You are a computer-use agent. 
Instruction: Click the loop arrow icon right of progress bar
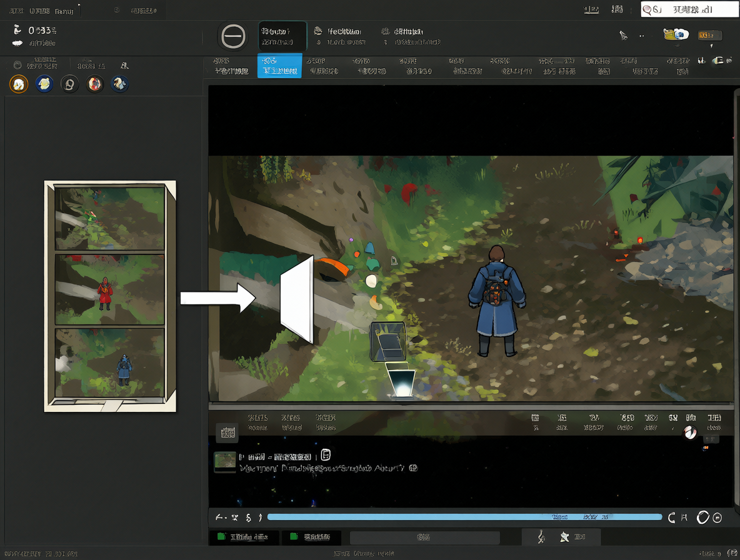coord(672,517)
